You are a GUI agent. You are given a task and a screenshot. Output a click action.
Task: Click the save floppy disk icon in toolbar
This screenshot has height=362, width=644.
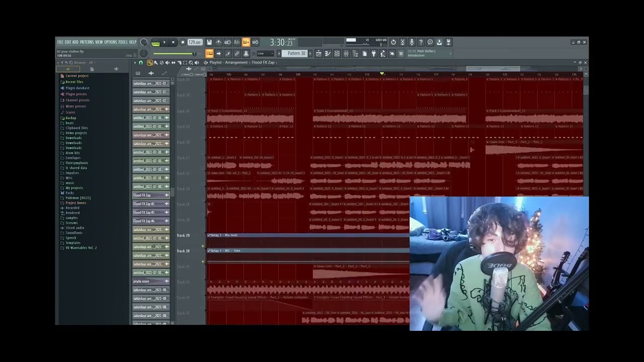209,42
